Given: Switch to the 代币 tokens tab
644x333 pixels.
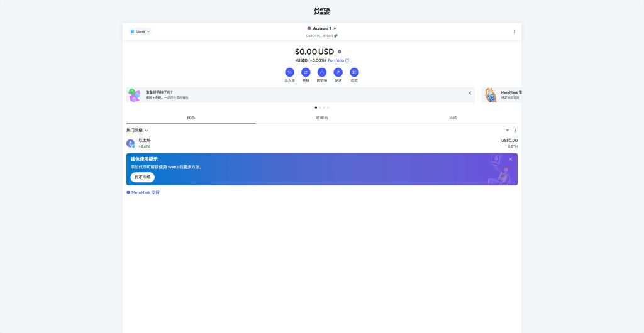Looking at the screenshot, I should (x=191, y=117).
